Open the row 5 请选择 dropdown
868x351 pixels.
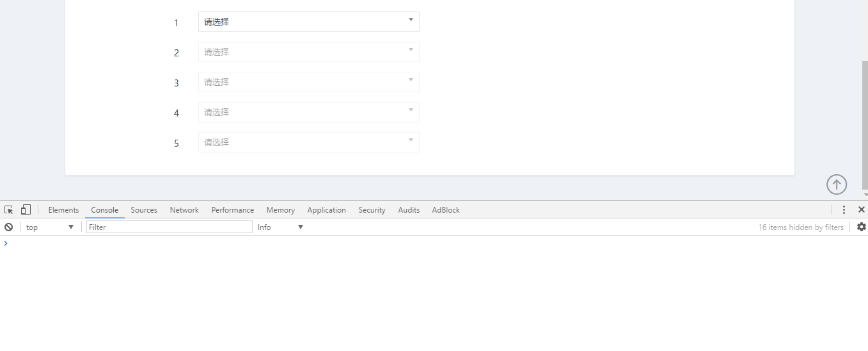click(309, 142)
